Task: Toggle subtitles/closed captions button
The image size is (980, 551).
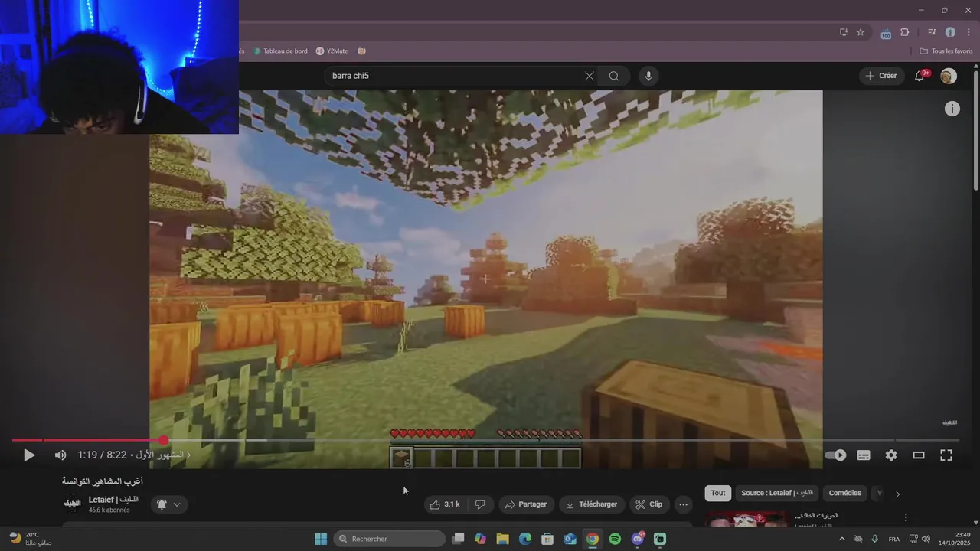Action: point(864,455)
